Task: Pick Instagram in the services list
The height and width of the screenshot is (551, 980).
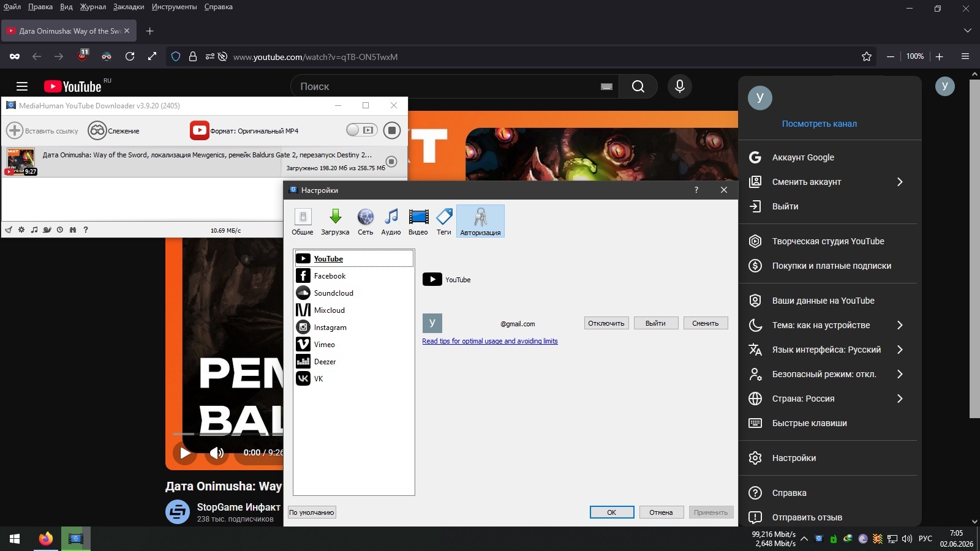Action: click(354, 328)
